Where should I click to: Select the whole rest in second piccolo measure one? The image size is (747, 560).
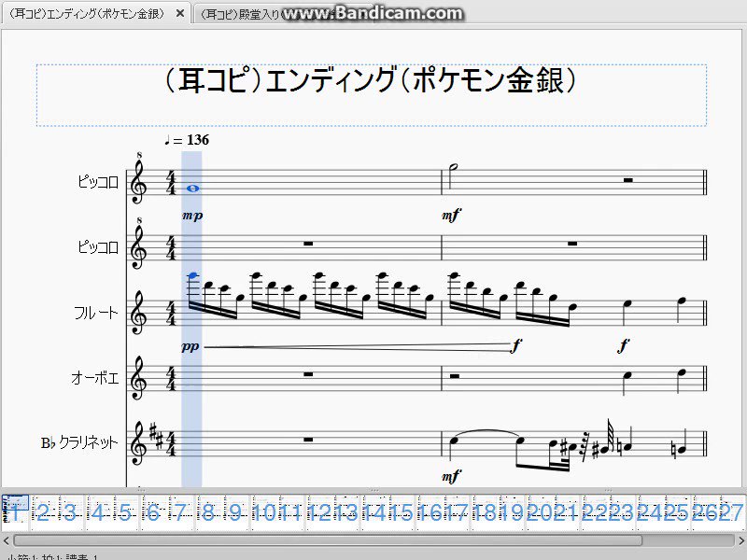[x=308, y=244]
